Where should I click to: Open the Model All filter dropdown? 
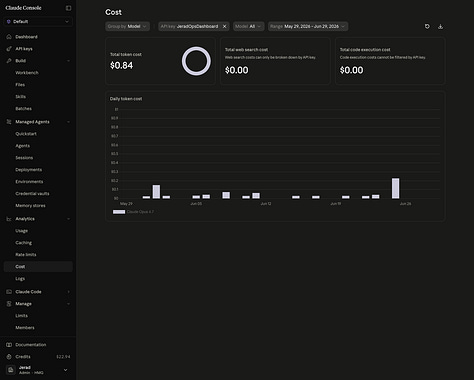coord(249,26)
